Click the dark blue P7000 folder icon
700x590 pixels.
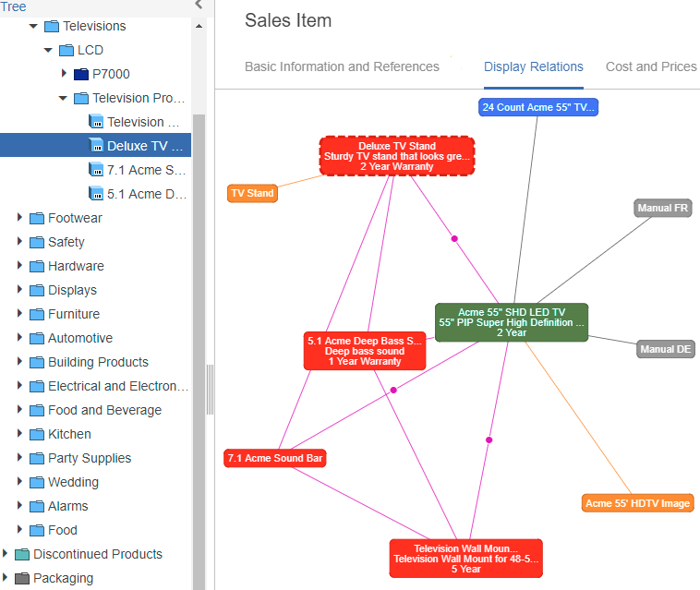(x=81, y=74)
